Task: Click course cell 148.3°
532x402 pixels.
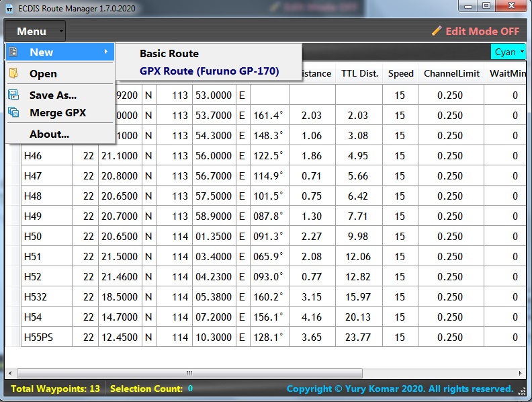Action: [x=269, y=136]
